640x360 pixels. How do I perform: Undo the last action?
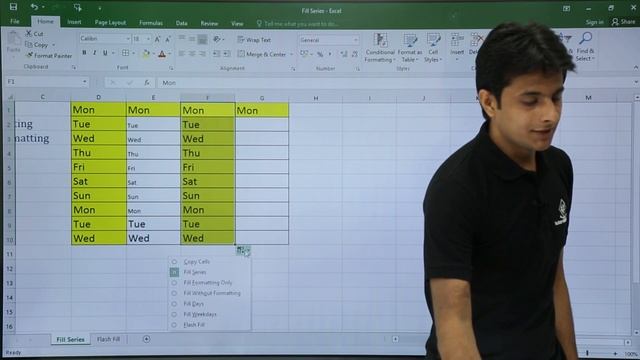point(34,7)
